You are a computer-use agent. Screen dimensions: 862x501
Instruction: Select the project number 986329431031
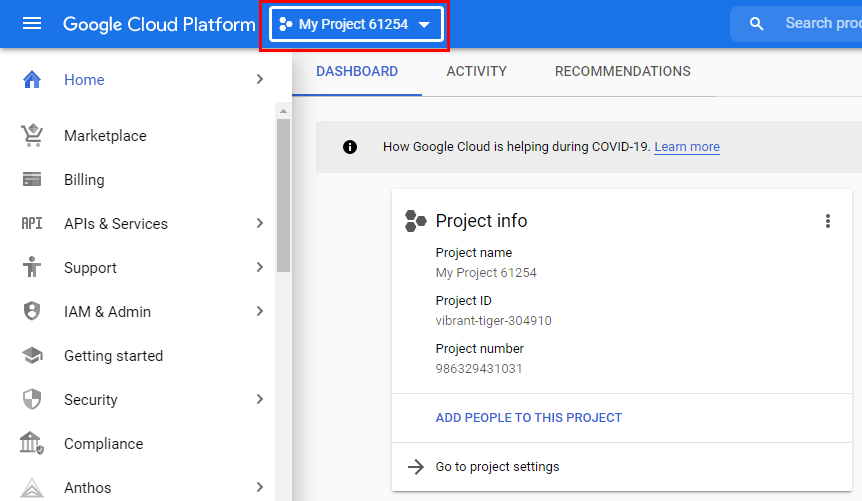479,368
